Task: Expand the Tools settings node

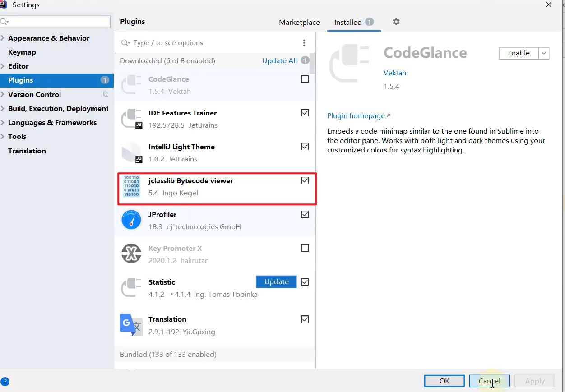Action: coord(3,137)
